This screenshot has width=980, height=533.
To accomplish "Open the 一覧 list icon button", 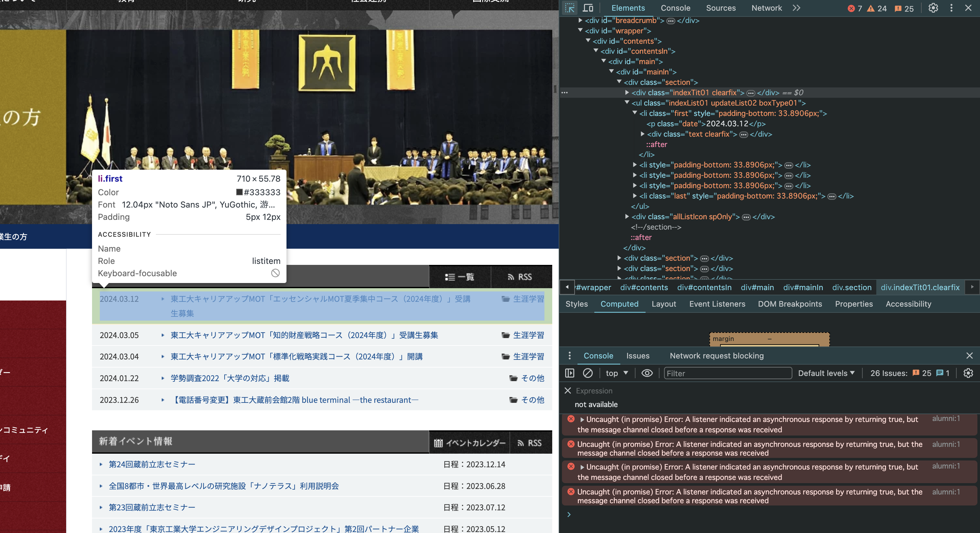I will (460, 277).
